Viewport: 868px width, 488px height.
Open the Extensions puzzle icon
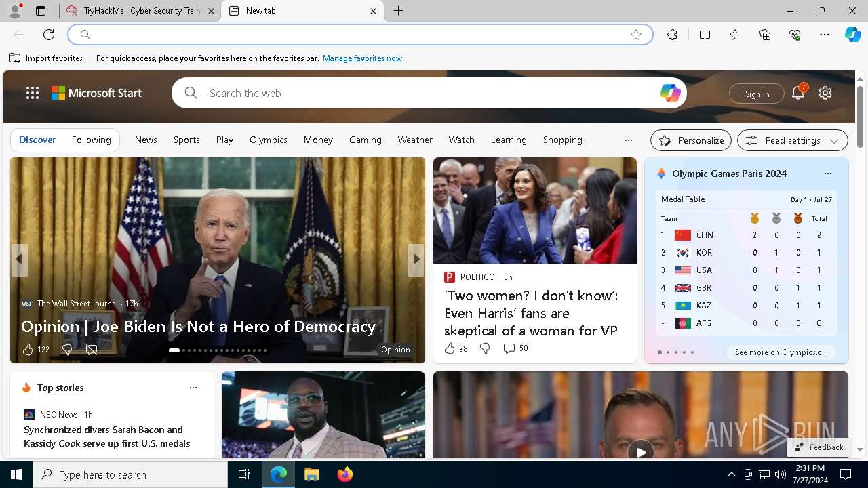click(672, 35)
